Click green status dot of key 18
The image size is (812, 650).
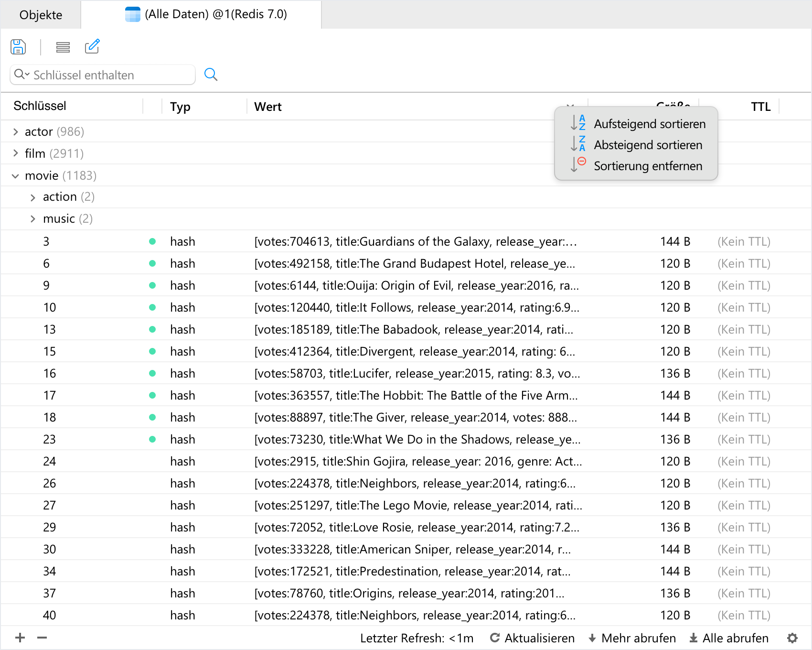[152, 417]
